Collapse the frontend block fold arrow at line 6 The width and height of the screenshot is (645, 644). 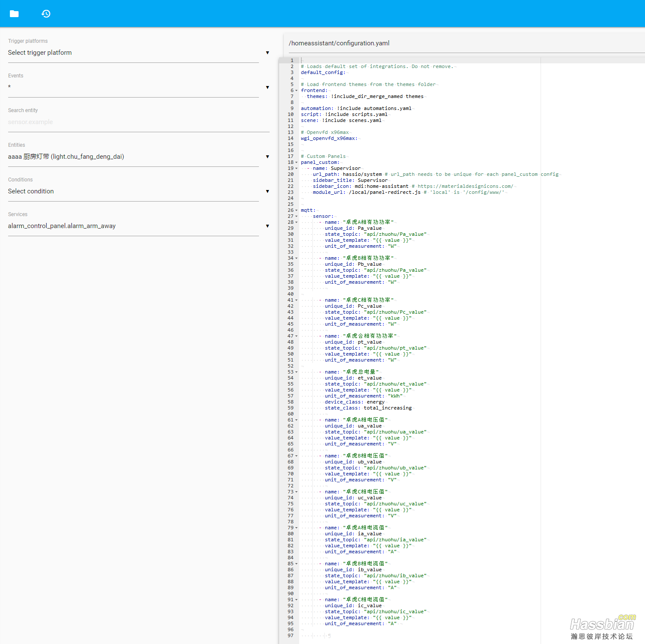(297, 91)
